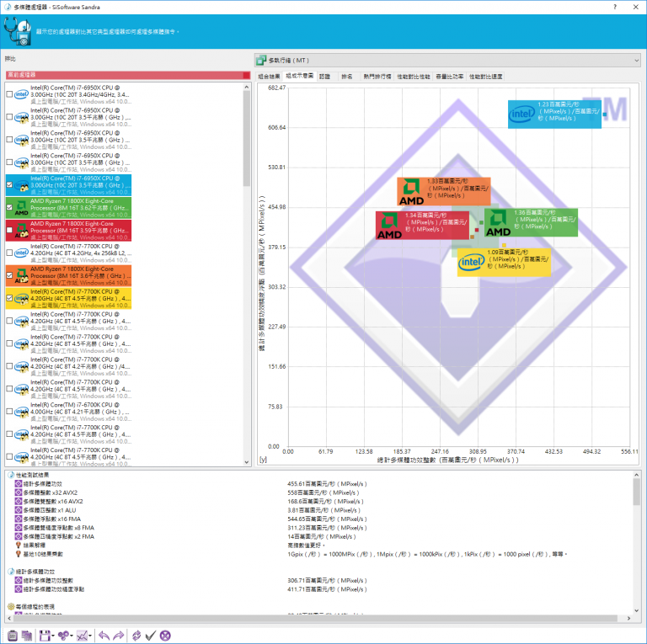The width and height of the screenshot is (647, 644).
Task: Check the red Ryzen 7 1800X 3.59 checkbox
Action: pos(9,230)
